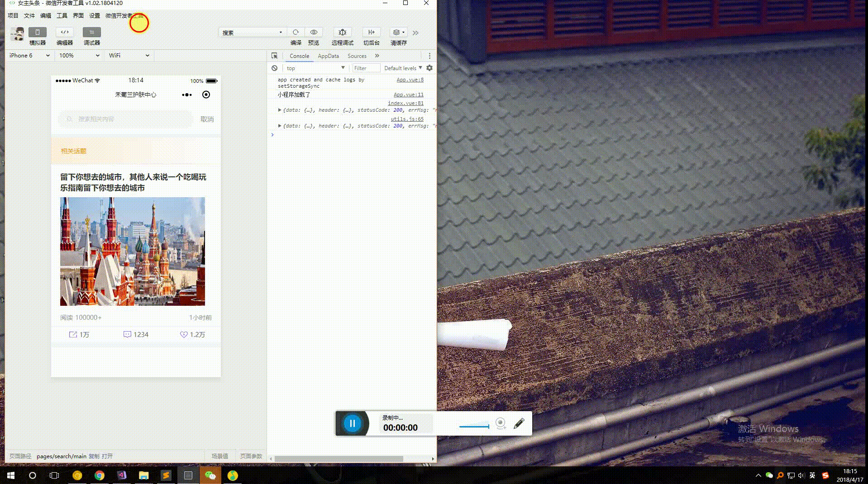This screenshot has width=868, height=484.
Task: Open the 编辑 menu
Action: [x=46, y=15]
